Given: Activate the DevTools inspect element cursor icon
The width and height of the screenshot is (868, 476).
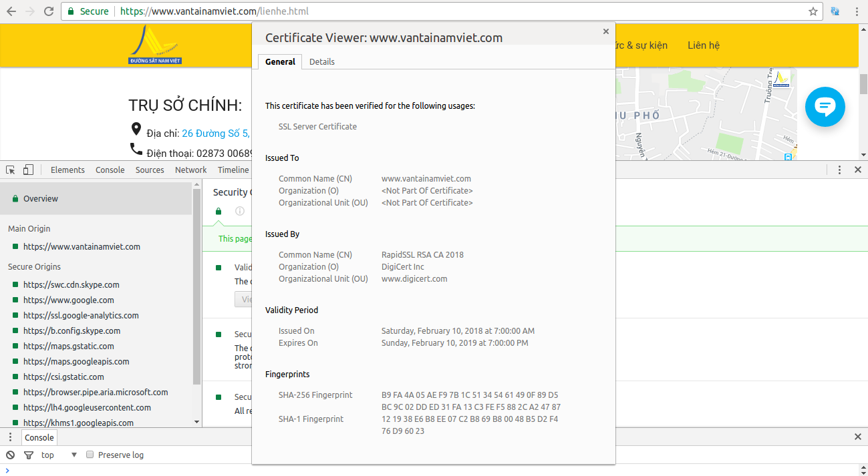Looking at the screenshot, I should (x=11, y=170).
